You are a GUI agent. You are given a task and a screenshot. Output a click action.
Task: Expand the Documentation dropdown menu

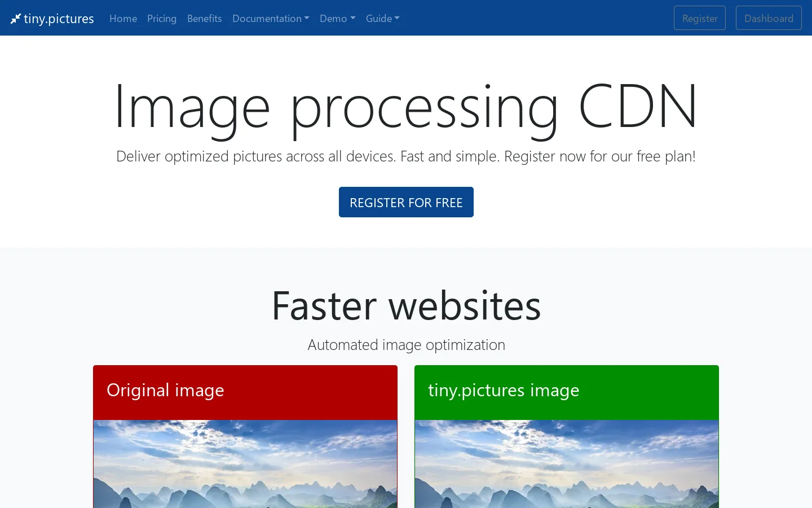pos(271,19)
